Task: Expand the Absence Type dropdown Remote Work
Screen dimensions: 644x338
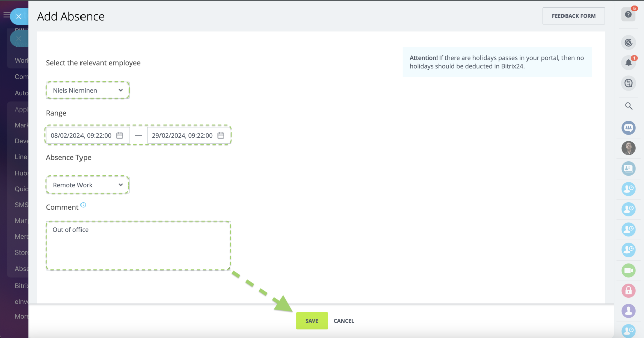Action: coord(88,185)
